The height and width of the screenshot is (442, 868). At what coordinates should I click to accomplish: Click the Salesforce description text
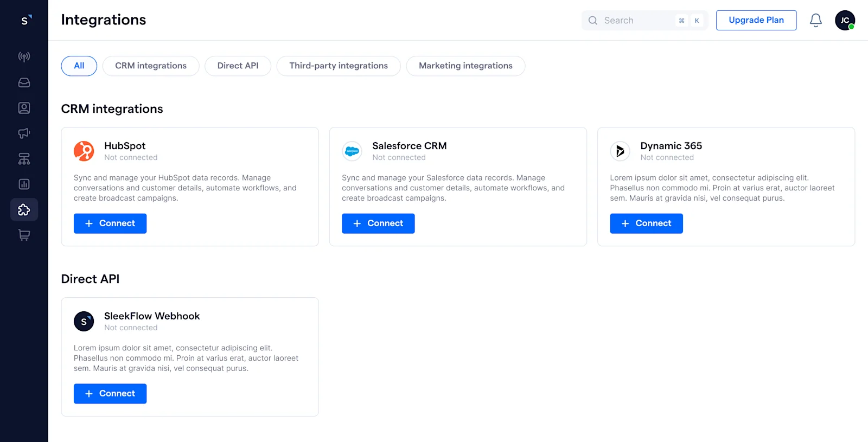click(453, 188)
